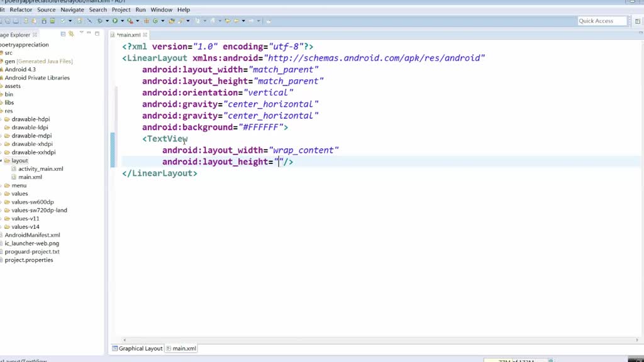This screenshot has width=644, height=362.
Task: Select project.properties in Package Explorer
Action: pyautogui.click(x=29, y=260)
